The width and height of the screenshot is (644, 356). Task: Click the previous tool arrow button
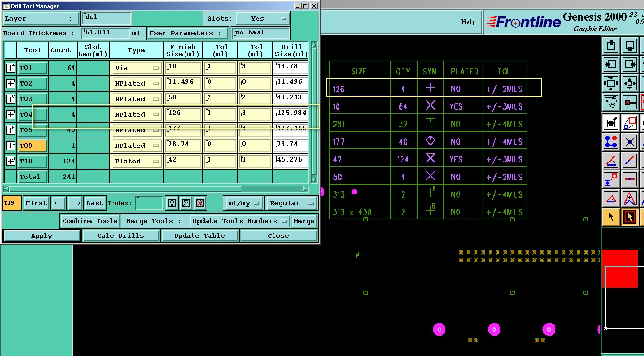click(x=59, y=203)
